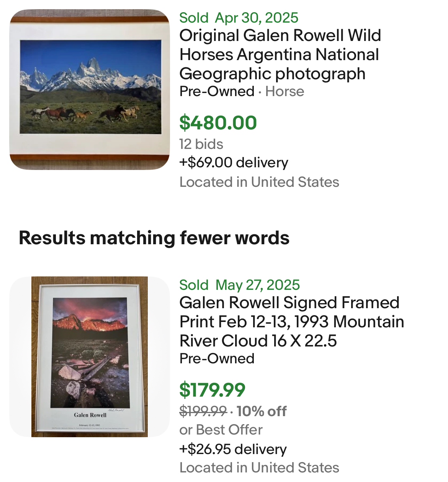448x482 pixels.
Task: Click the Pre-Owned condition on the framed print listing
Action: (x=217, y=359)
